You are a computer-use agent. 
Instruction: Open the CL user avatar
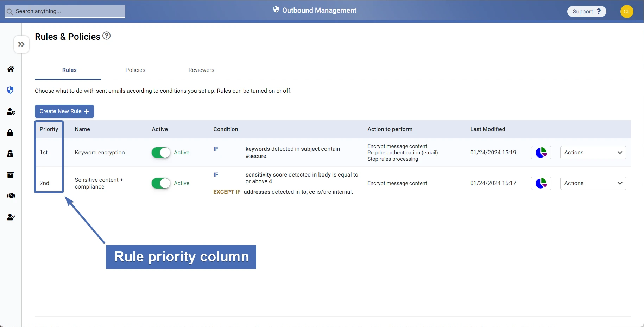pos(627,11)
